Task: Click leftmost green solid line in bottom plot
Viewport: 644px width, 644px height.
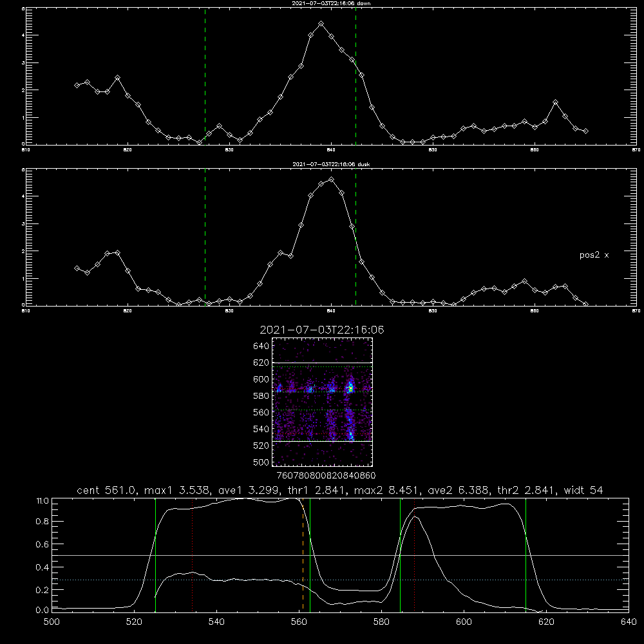Action: pos(155,554)
